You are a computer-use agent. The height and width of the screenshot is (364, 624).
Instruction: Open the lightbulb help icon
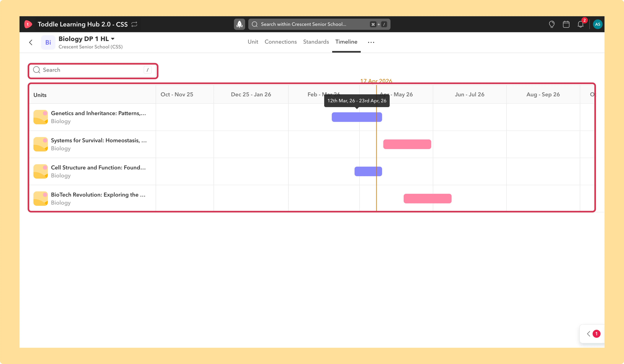click(552, 24)
